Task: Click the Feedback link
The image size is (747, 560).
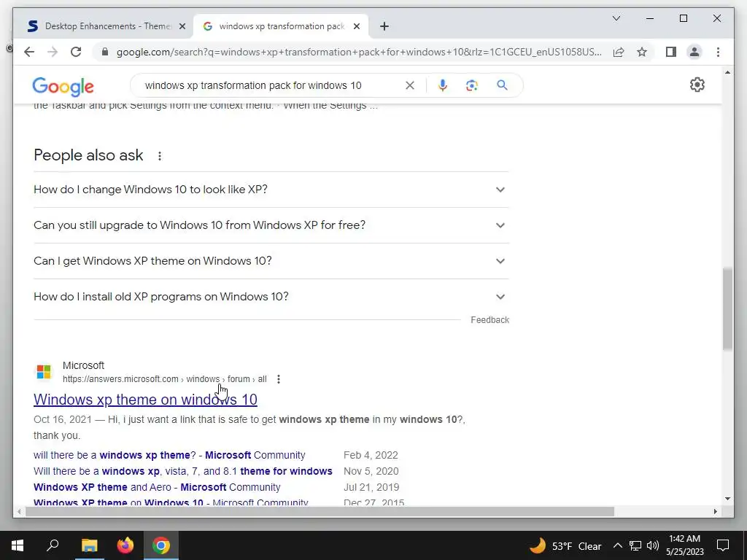Action: pos(489,320)
